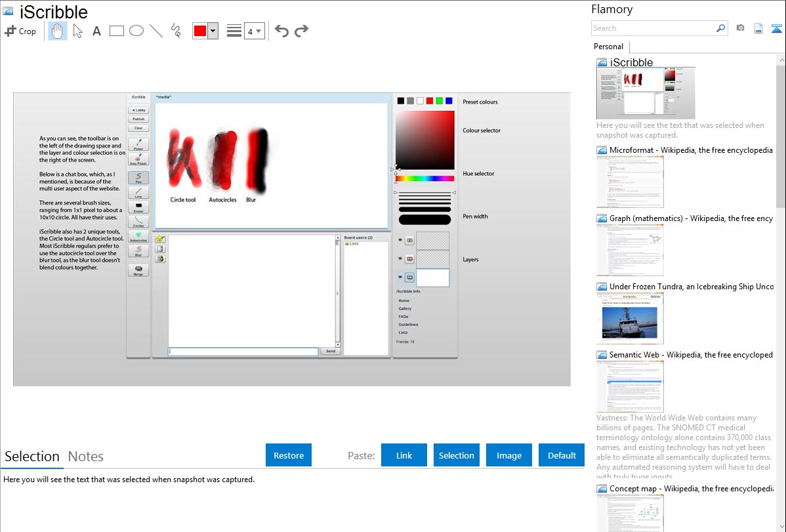Click the magnifier search icon
The image size is (786, 532).
pyautogui.click(x=721, y=28)
